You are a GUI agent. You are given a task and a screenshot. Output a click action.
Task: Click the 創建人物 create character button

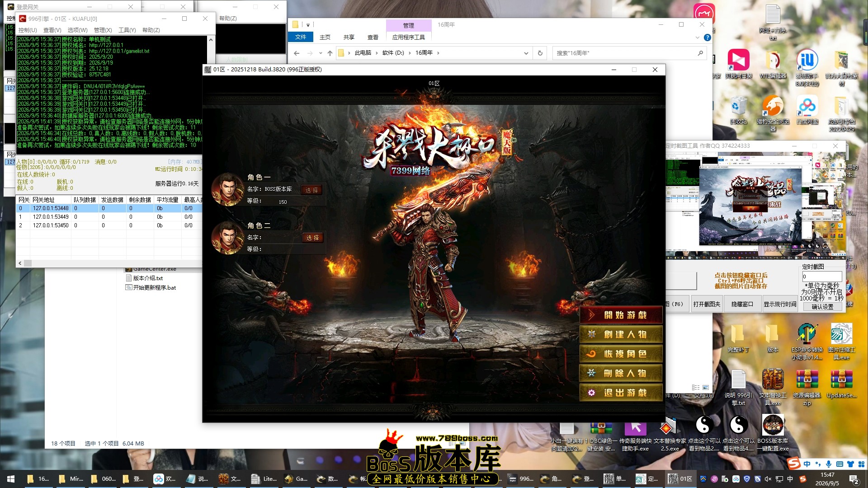(x=621, y=334)
